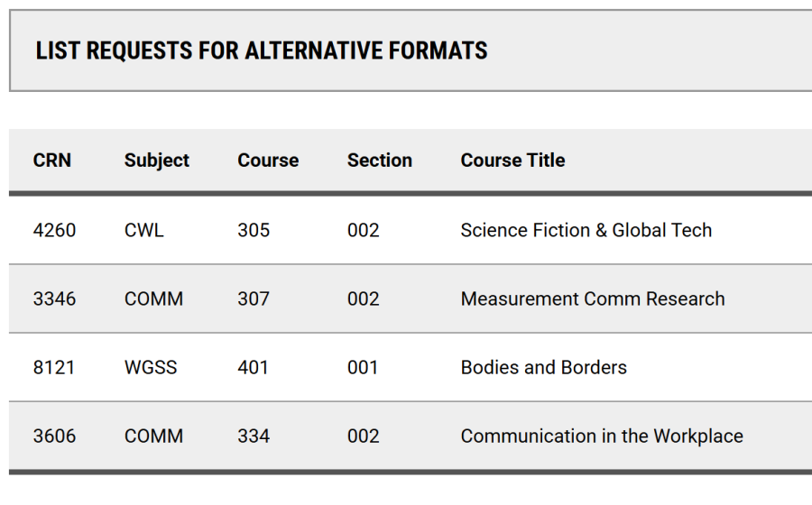Image resolution: width=812 pixels, height=505 pixels.
Task: Click Bodies and Borders title
Action: coord(544,367)
